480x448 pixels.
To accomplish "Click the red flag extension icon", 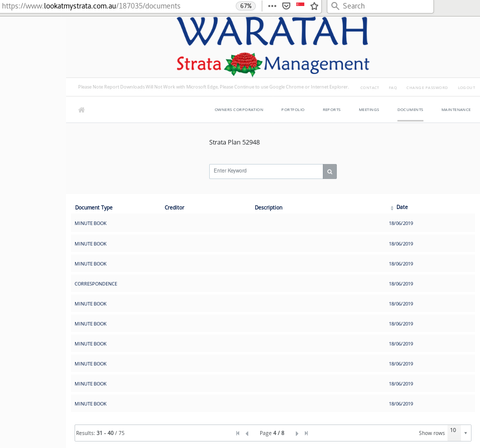I will tap(300, 4).
